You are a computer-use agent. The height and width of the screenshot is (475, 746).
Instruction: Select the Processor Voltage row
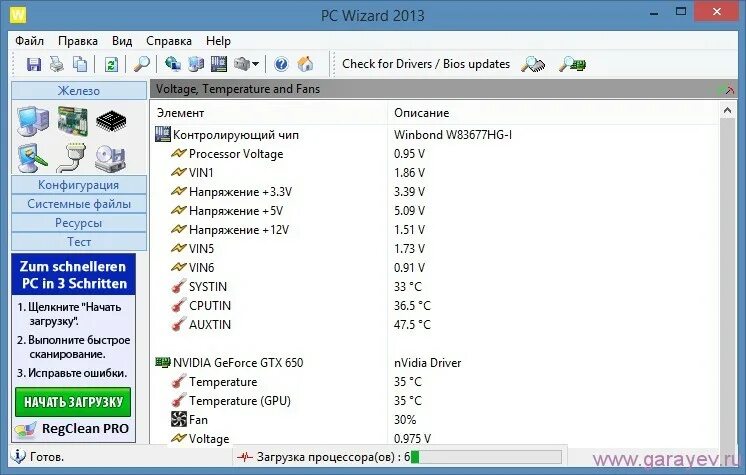tap(434, 154)
